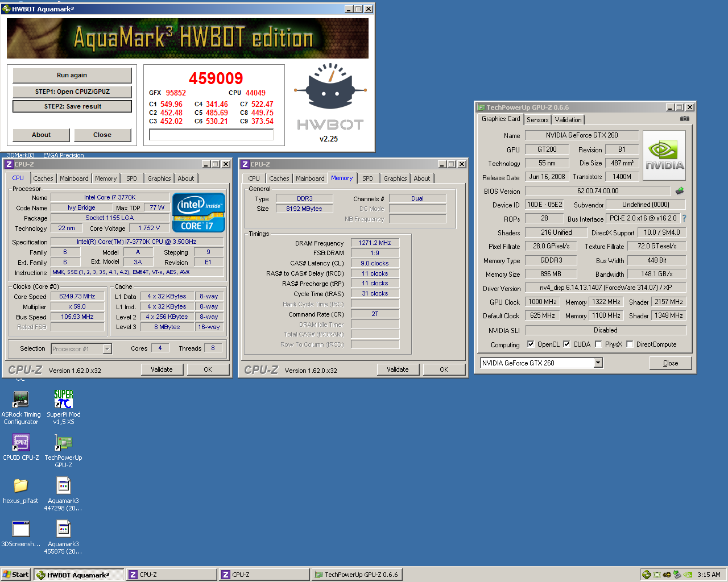Click Intel Core i7 logo badge
The width and height of the screenshot is (728, 582).
tap(198, 213)
